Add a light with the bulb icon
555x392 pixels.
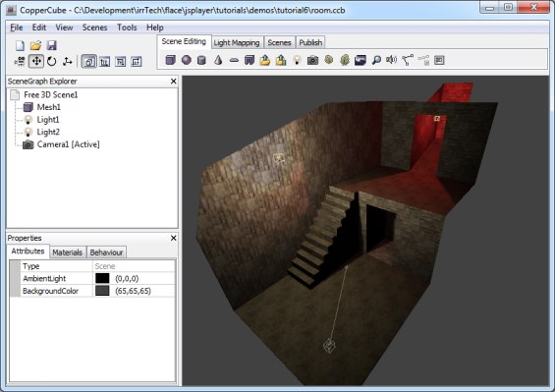[297, 60]
